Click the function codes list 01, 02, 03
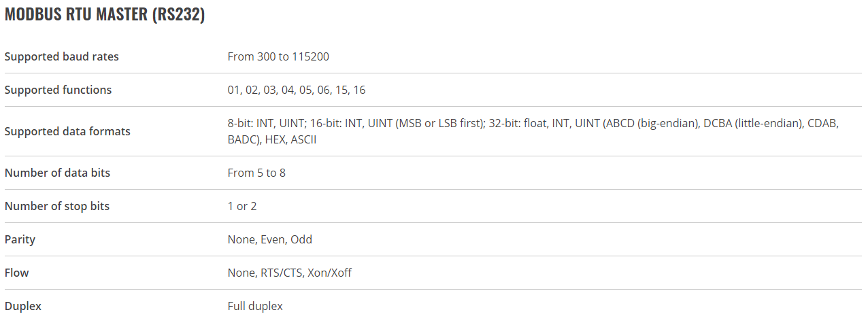This screenshot has width=868, height=325. pos(297,90)
